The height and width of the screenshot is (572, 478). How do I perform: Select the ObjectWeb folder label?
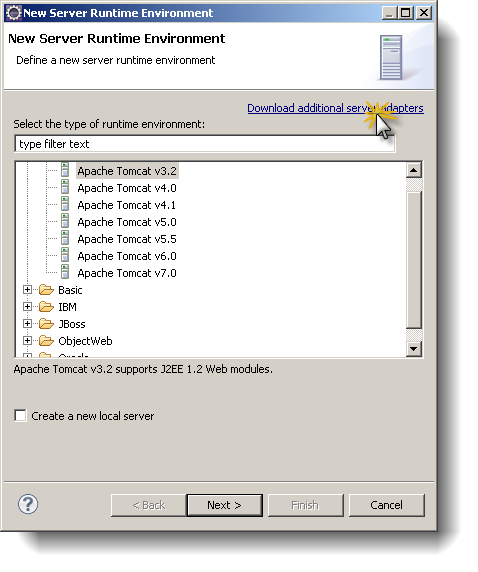click(x=85, y=341)
